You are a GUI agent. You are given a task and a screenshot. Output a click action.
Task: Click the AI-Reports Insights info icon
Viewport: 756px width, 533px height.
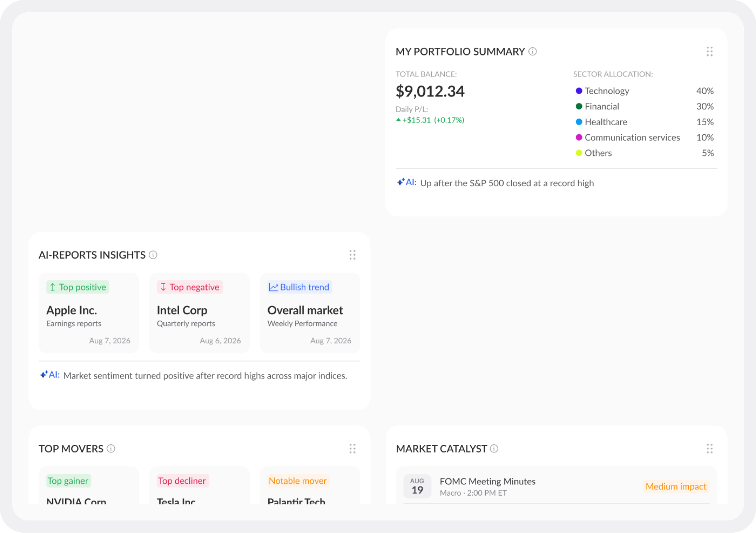[x=153, y=255]
